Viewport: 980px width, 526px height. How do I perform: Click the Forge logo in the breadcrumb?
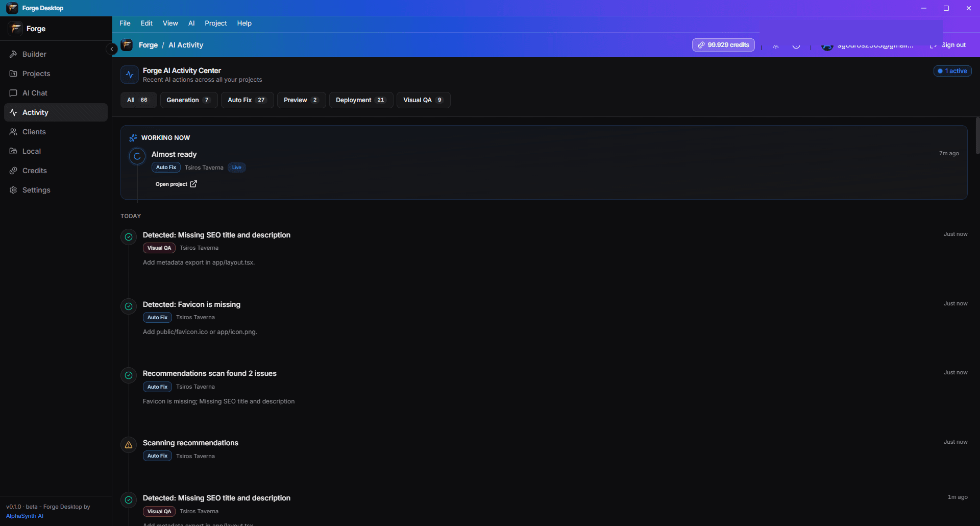(127, 45)
